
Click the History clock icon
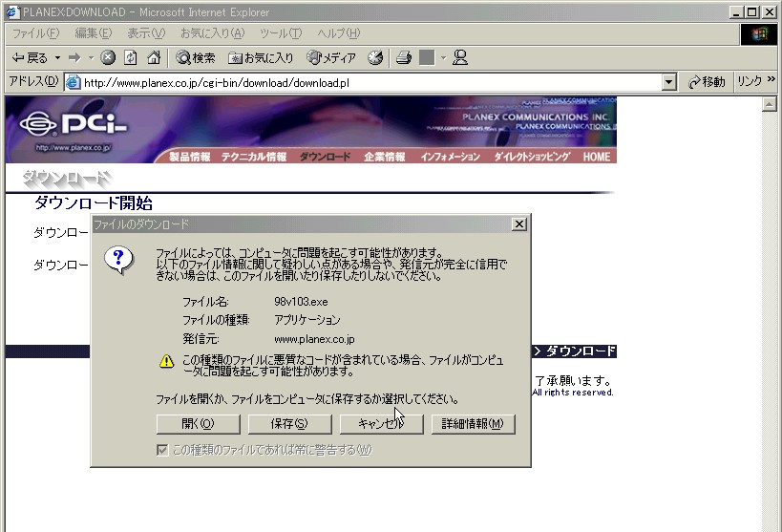pos(375,58)
